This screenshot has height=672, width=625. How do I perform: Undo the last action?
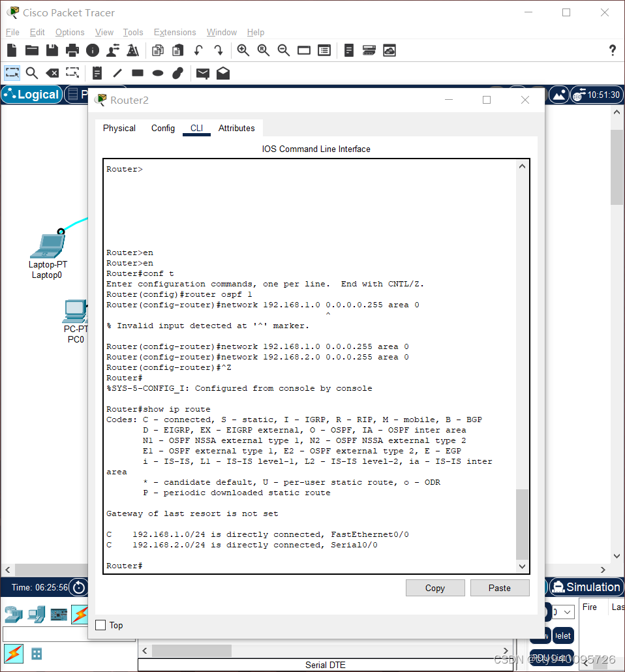click(198, 51)
